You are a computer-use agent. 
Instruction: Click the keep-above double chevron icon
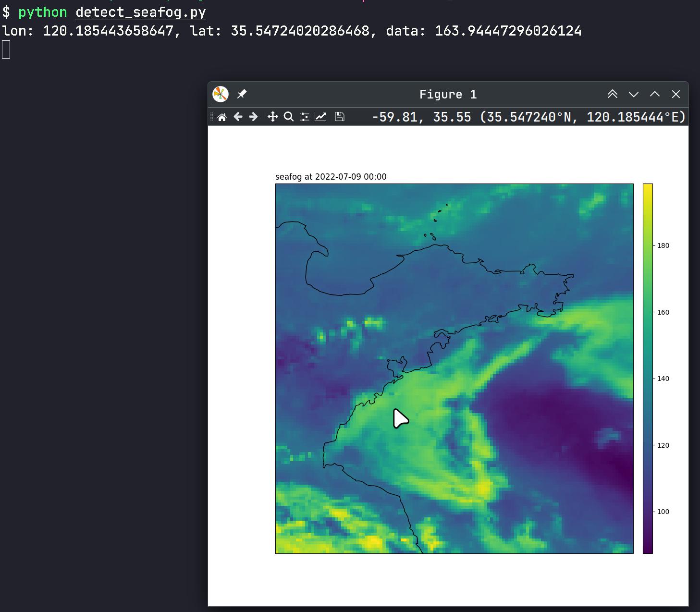(612, 94)
